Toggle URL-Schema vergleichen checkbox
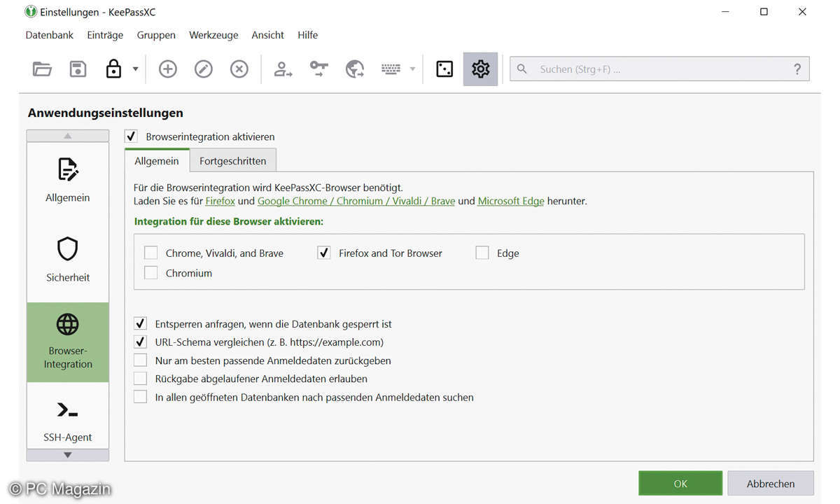 point(141,342)
